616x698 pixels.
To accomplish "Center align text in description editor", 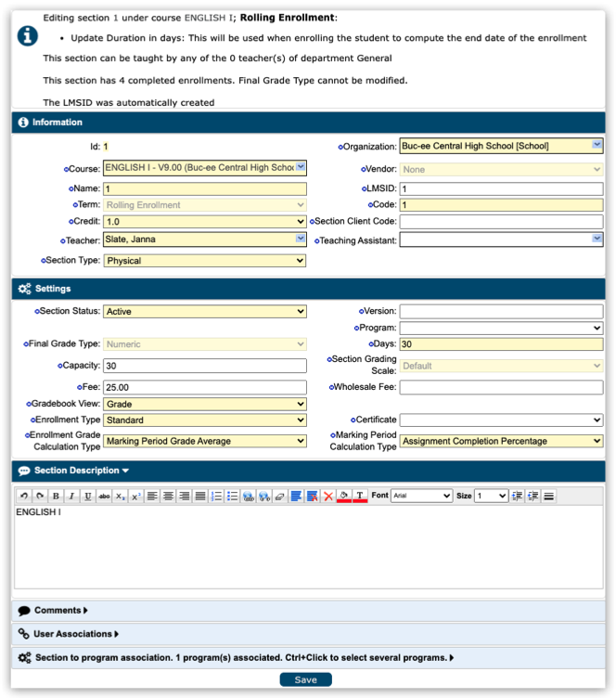I will [x=168, y=497].
